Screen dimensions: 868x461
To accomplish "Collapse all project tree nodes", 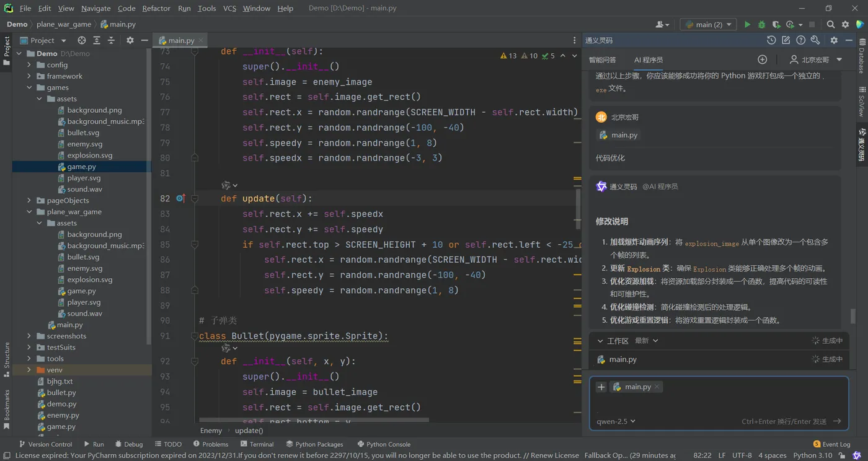I will click(111, 40).
